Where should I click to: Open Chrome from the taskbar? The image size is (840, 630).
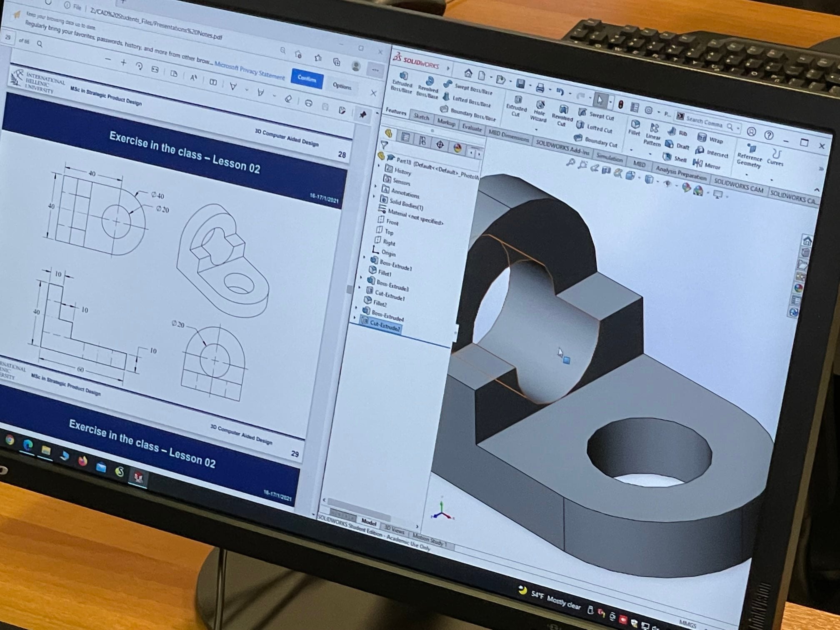9,440
